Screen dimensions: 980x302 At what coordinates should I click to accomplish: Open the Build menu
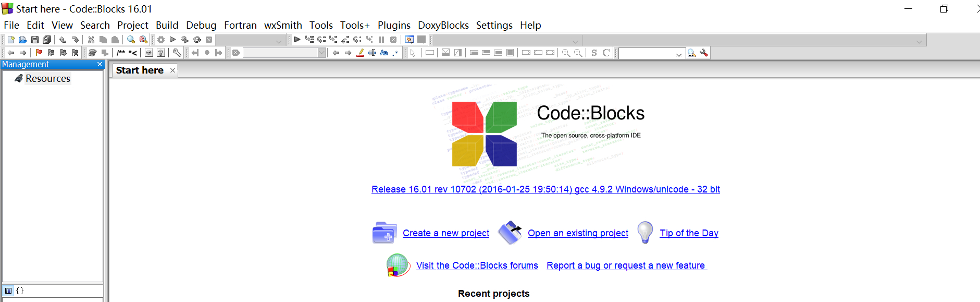tap(167, 25)
